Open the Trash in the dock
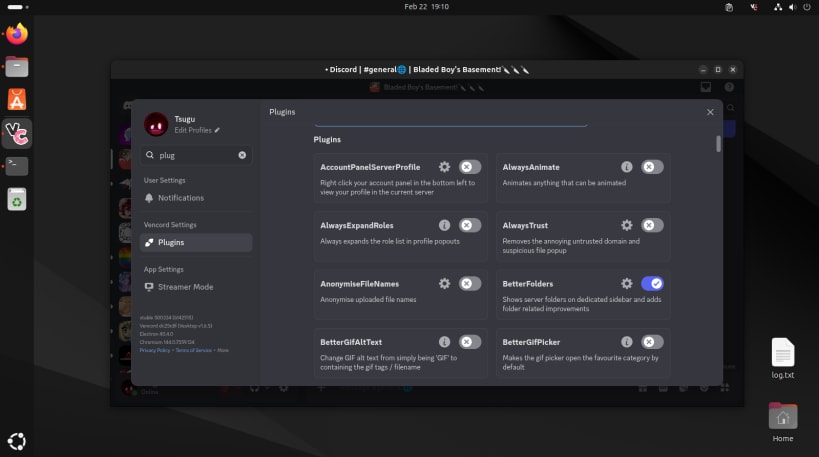This screenshot has height=457, width=819. click(x=17, y=199)
